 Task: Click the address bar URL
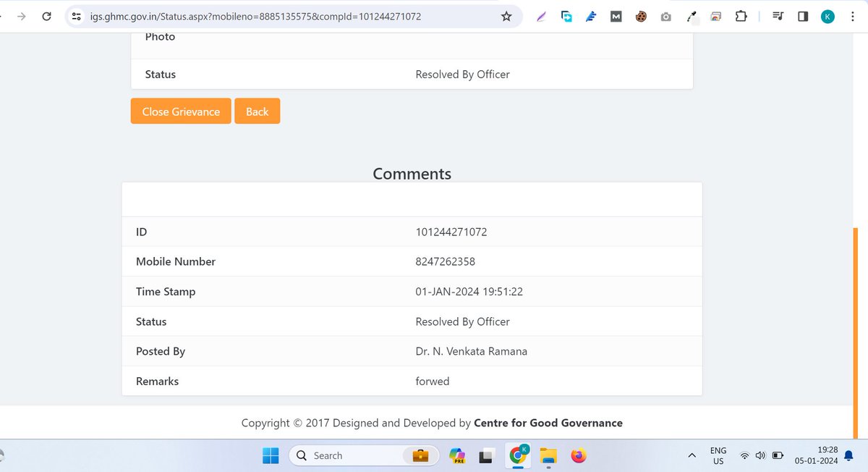(255, 16)
